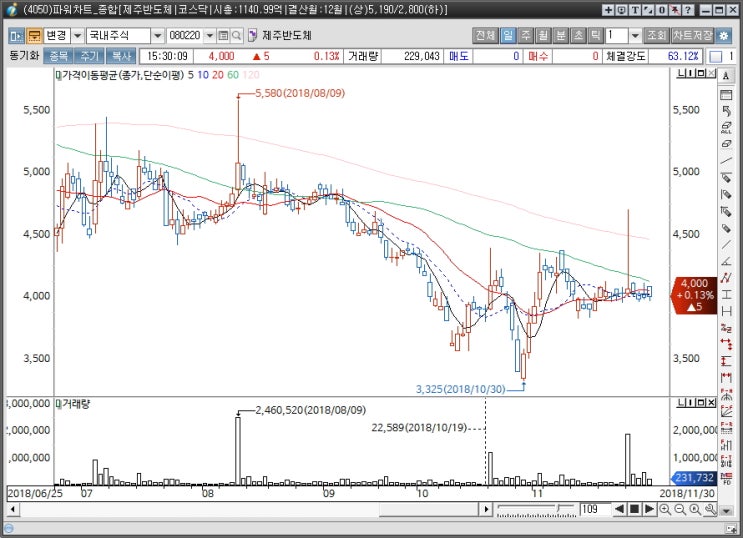Zoom out the chart with minus magnifier

tap(680, 510)
